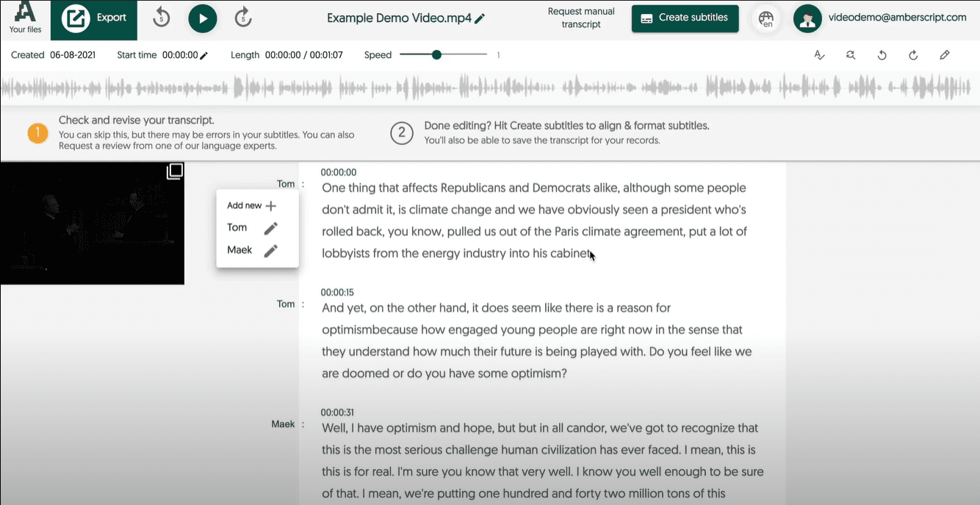The image size is (980, 505).
Task: Click the Export button
Action: coord(93,19)
